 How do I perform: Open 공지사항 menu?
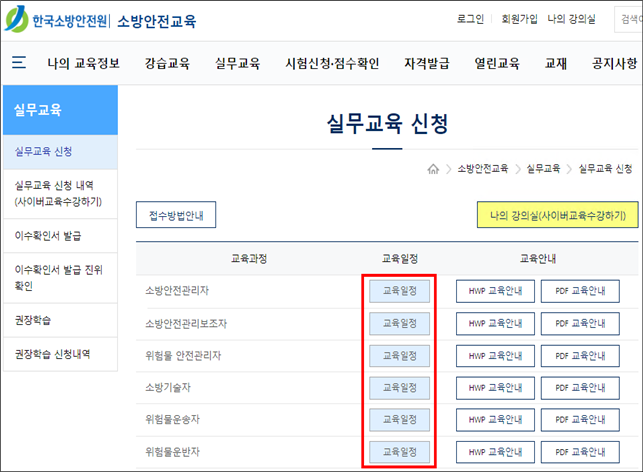[614, 63]
